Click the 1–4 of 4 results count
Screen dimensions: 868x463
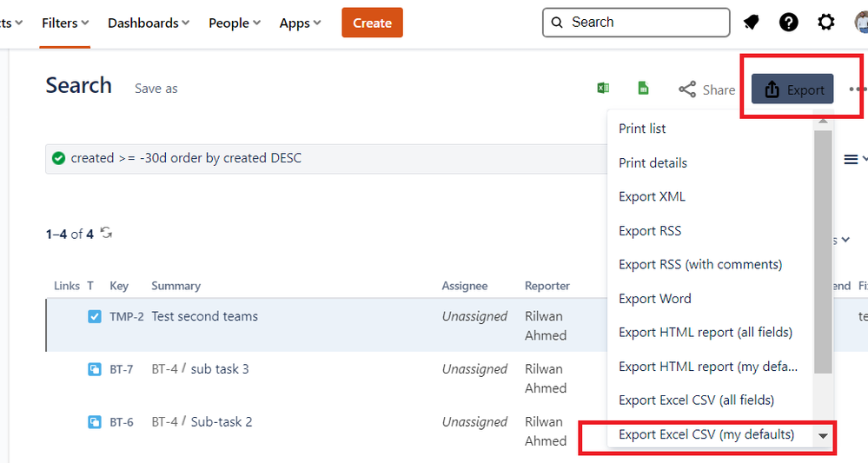70,234
